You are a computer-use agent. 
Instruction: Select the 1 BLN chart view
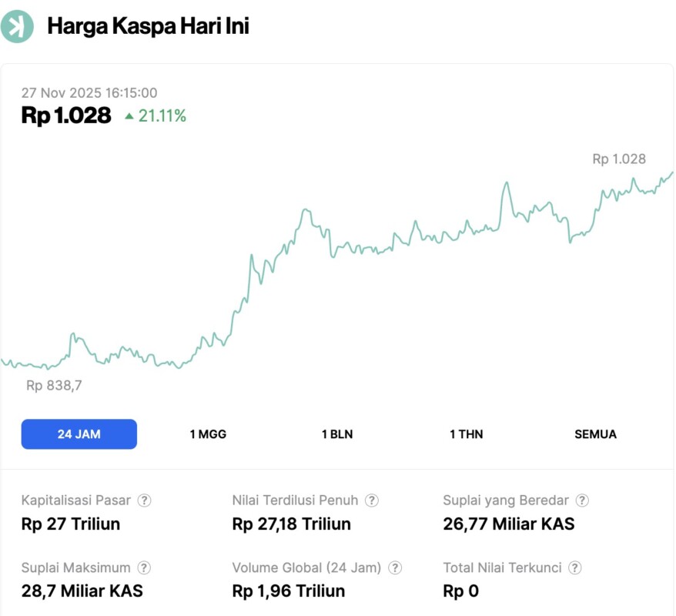point(336,434)
